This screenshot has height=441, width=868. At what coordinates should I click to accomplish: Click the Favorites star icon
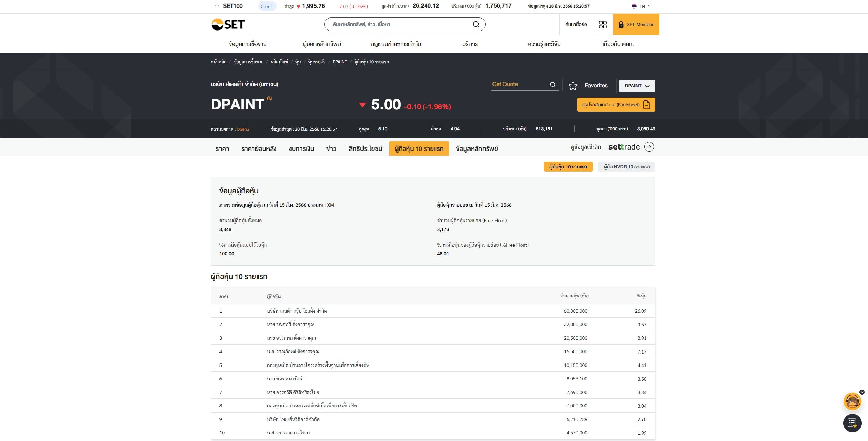[573, 86]
